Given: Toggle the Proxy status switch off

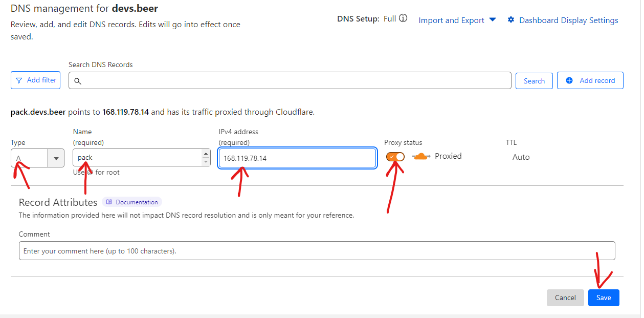Looking at the screenshot, I should tap(395, 156).
